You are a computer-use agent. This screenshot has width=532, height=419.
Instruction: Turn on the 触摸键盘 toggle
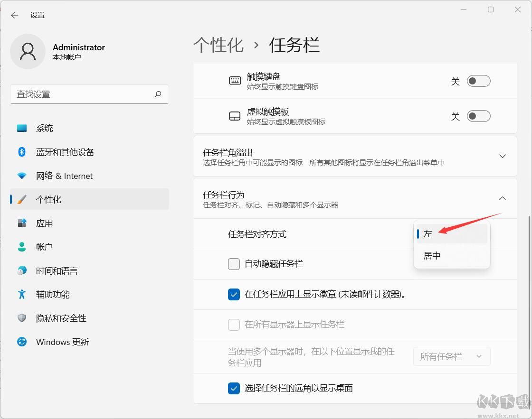pos(478,81)
